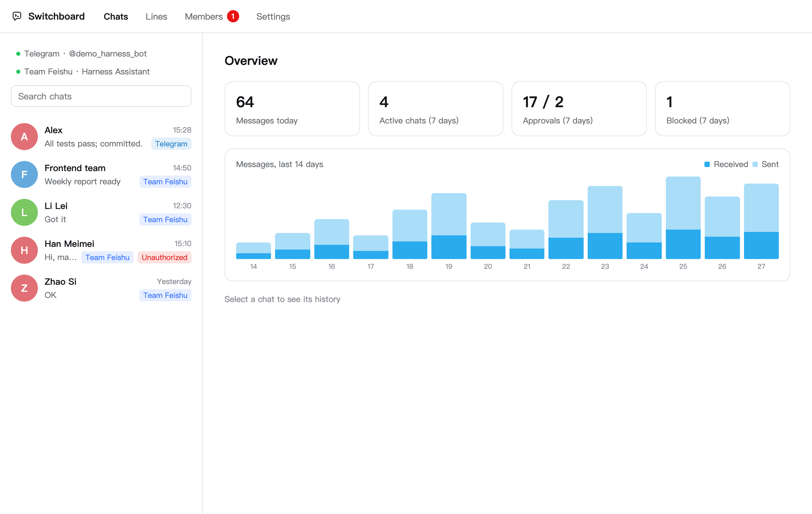
Task: Click the Team Feishu tag on Li Lei
Action: [165, 219]
